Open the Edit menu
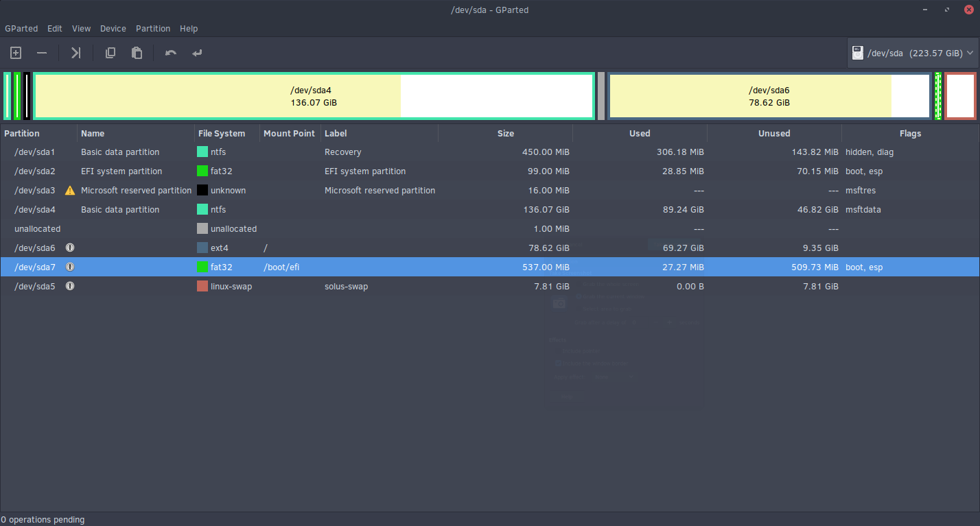 [x=55, y=29]
